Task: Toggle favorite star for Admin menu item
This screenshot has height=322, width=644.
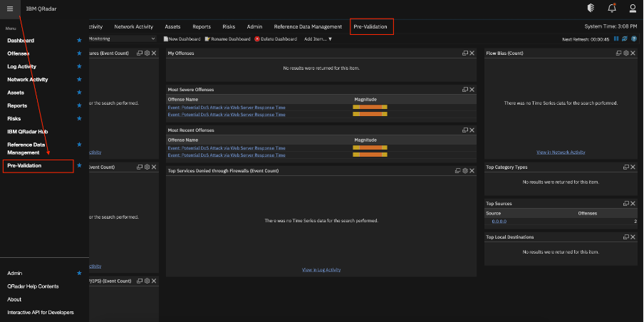Action: click(79, 273)
